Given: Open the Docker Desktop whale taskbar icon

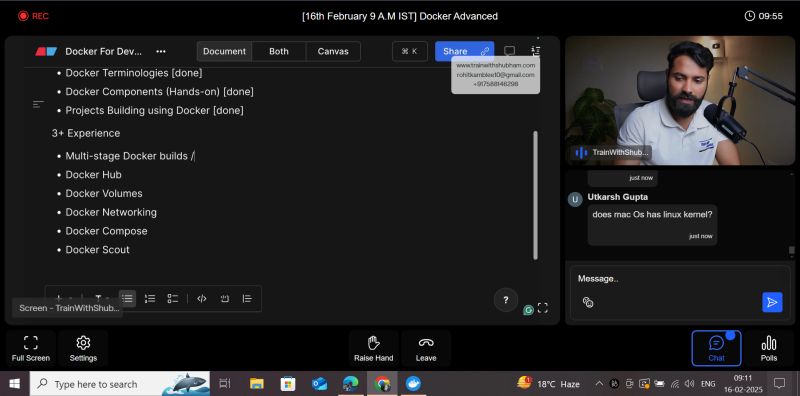Looking at the screenshot, I should point(413,384).
